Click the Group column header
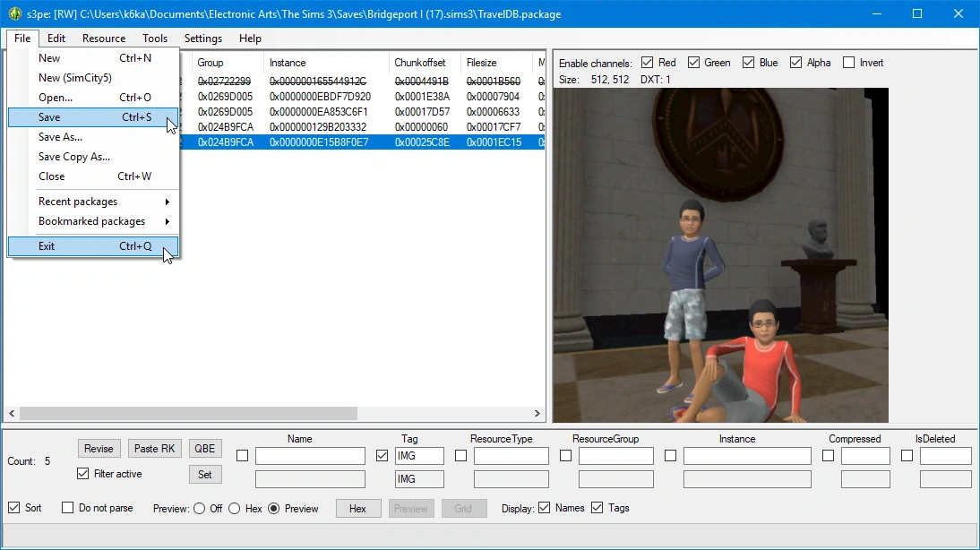This screenshot has height=550, width=980. coord(228,63)
